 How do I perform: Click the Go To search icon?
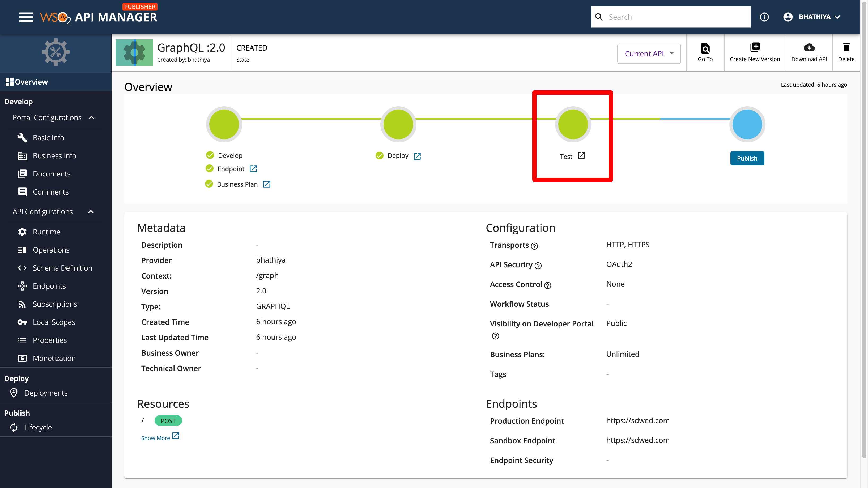[x=705, y=48]
